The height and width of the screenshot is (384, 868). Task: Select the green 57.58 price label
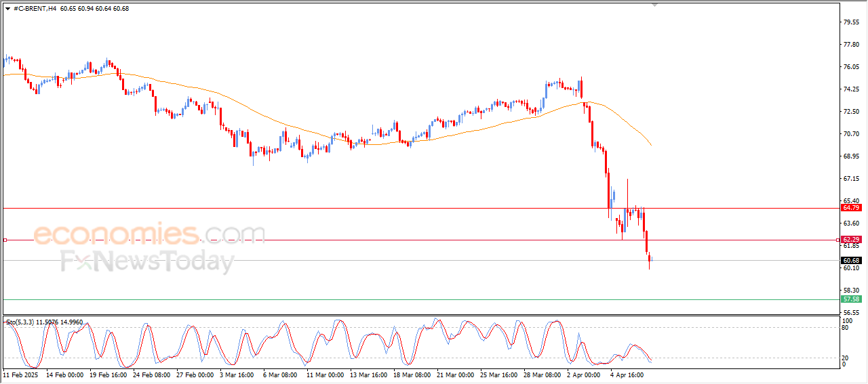[x=851, y=299]
